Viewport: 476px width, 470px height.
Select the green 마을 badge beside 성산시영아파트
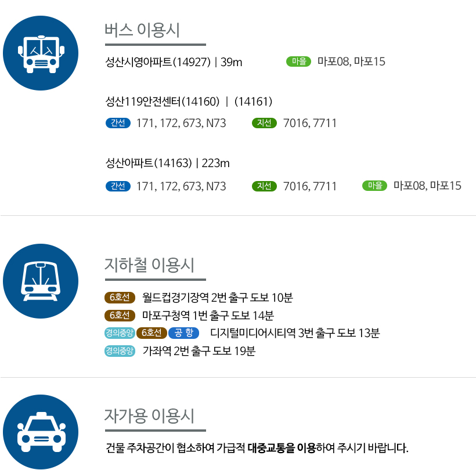pyautogui.click(x=299, y=62)
